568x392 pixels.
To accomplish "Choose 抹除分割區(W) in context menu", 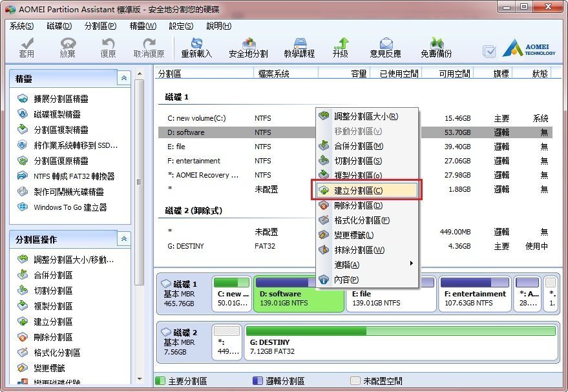I will tap(367, 250).
